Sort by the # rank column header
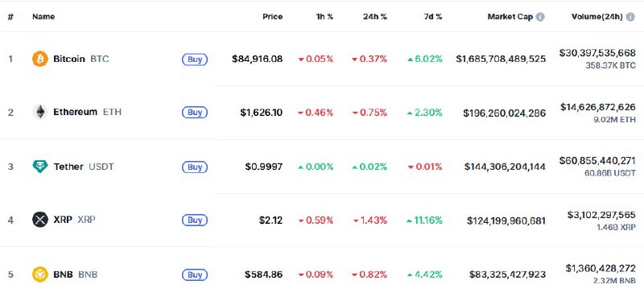 10,17
